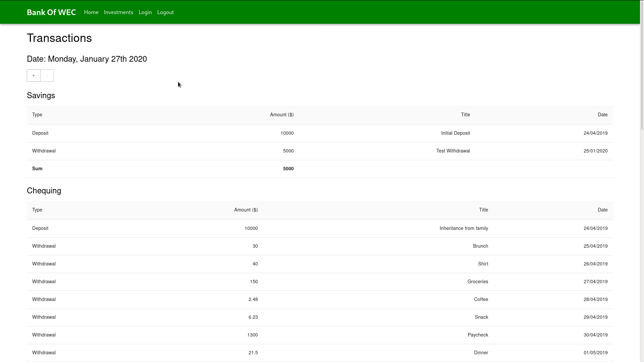Open the Home nav link
The height and width of the screenshot is (362, 644).
click(91, 12)
